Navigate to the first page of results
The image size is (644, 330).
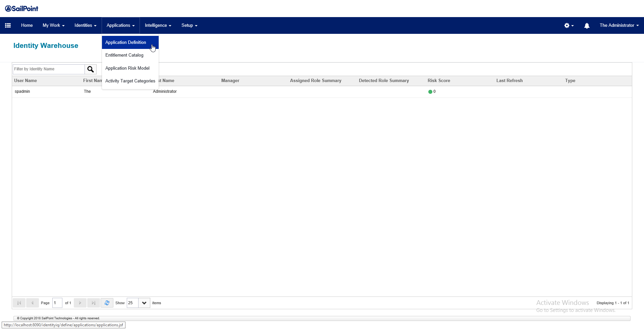19,303
